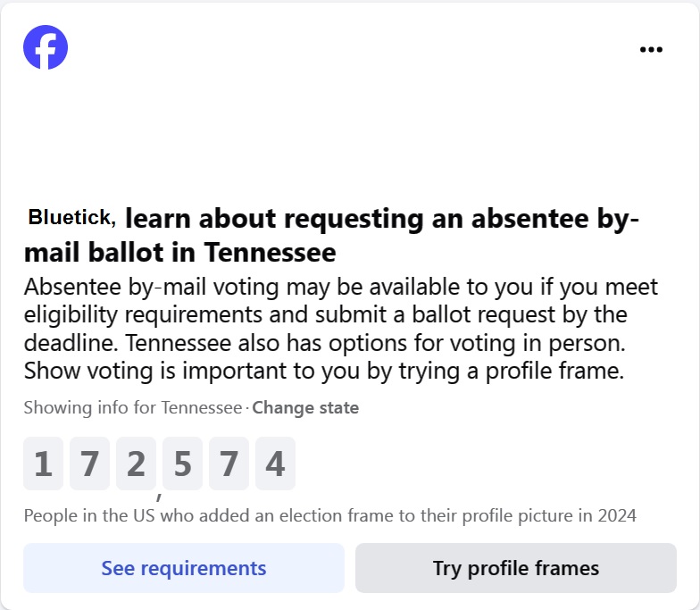Click the 7 tile between 5 and 4
The width and height of the screenshot is (700, 610).
(229, 464)
